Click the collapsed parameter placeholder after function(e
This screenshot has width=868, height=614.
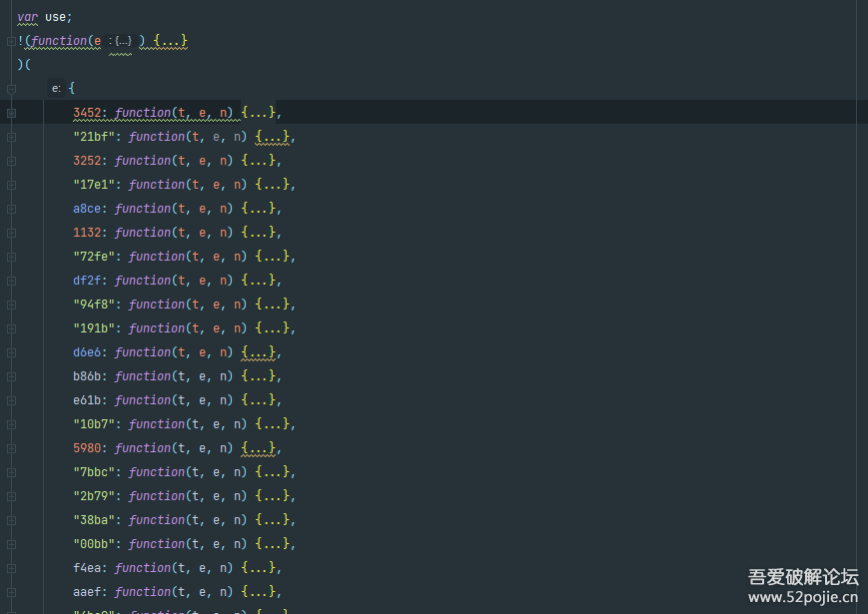[x=123, y=41]
